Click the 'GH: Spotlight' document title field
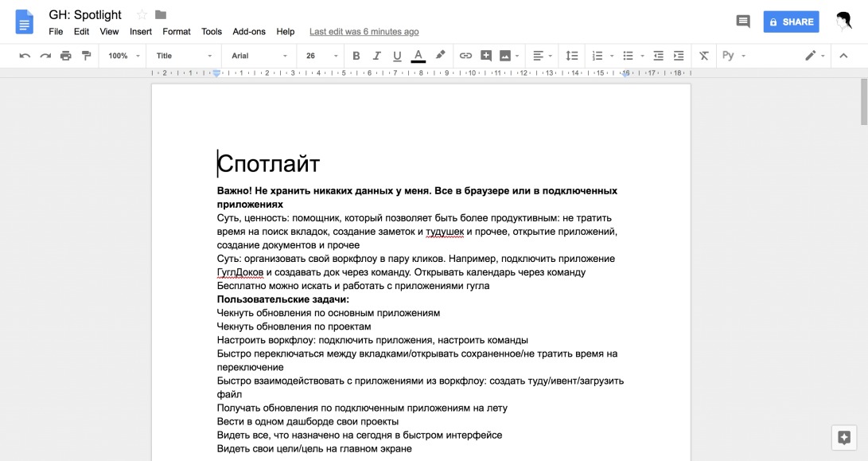868x461 pixels. [85, 15]
